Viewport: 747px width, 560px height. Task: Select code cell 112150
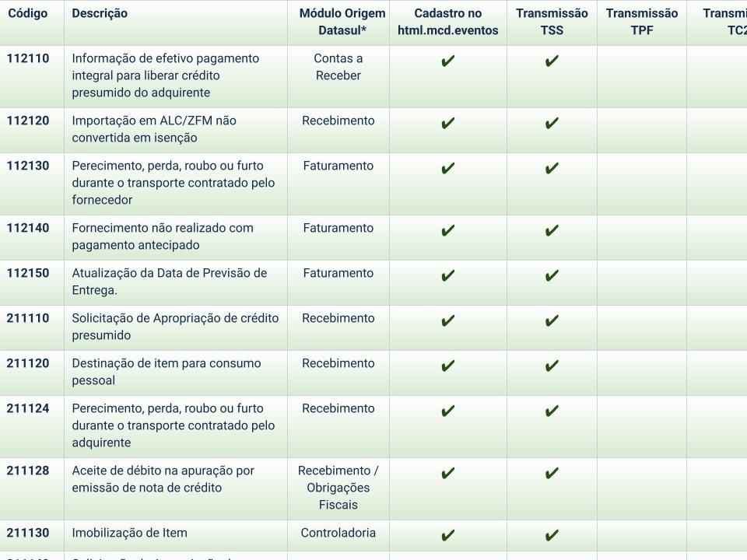27,273
